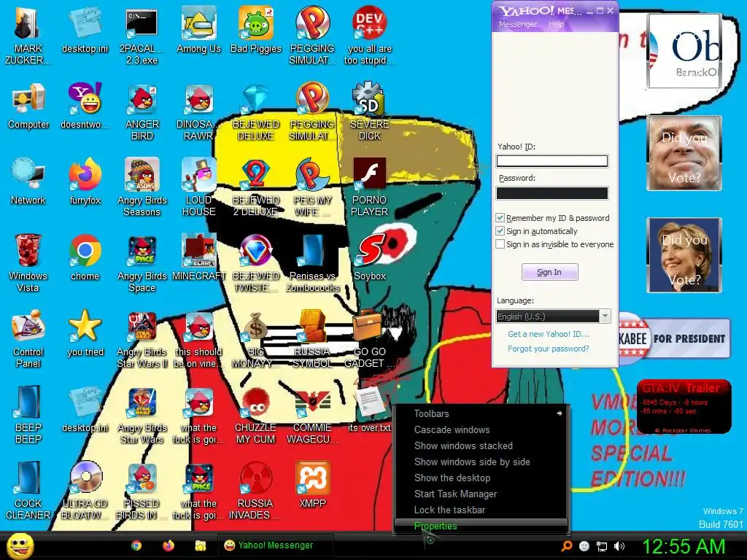Click the Hillary Did you Vote gadget

[684, 255]
